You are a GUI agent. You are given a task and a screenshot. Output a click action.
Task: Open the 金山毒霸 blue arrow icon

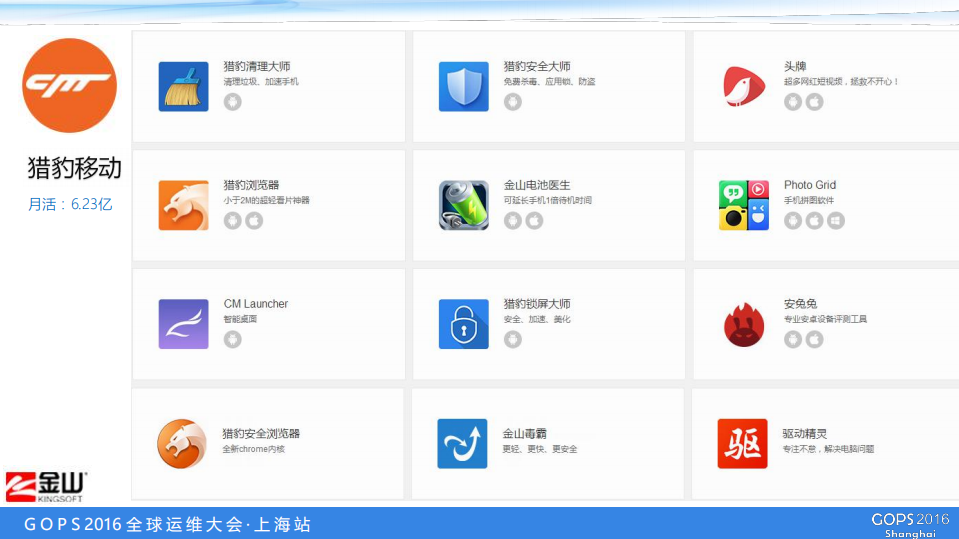coord(462,444)
